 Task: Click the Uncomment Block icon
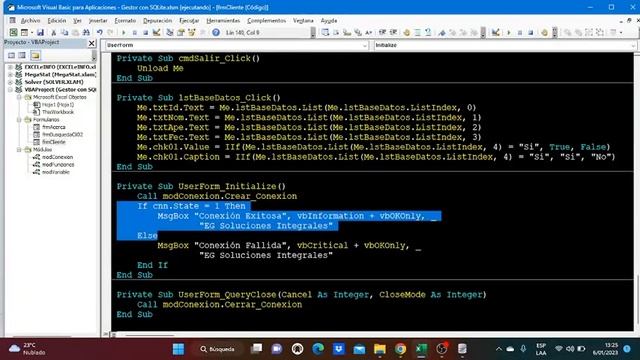click(x=428, y=32)
